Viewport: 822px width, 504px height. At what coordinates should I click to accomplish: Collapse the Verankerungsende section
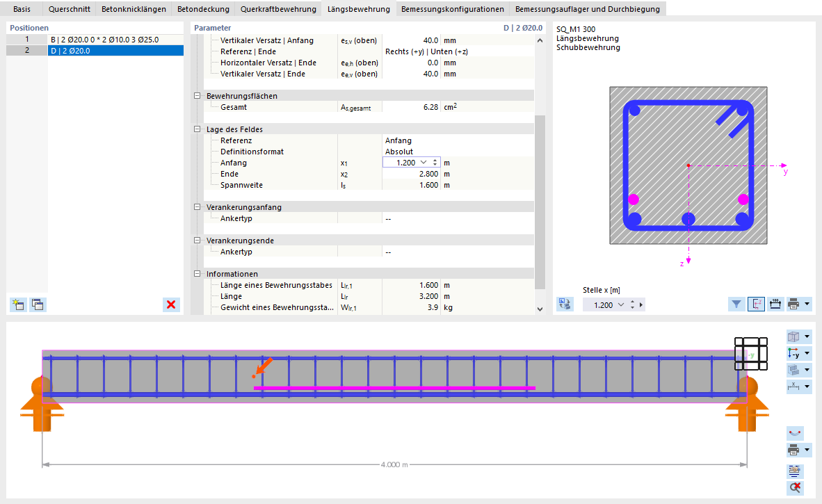coord(197,241)
